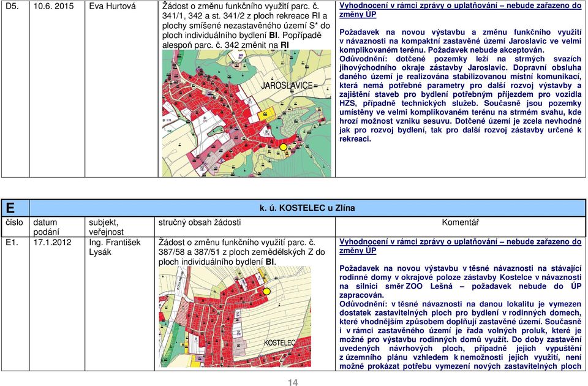Open the Jaroslavice zoning map thumbnail
The image size is (588, 386).
(247, 113)
